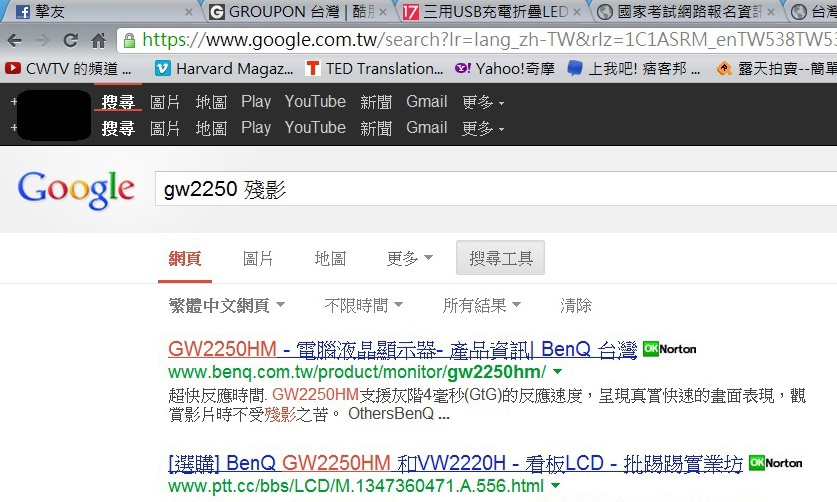Image resolution: width=837 pixels, height=502 pixels.
Task: Click 清除 to clear search filters
Action: point(576,305)
